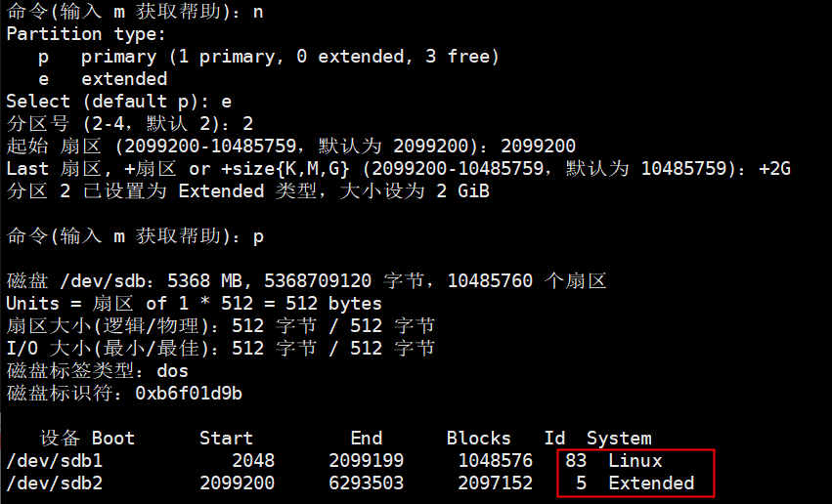Click the Id value "83"
The width and height of the screenshot is (832, 504).
(576, 461)
